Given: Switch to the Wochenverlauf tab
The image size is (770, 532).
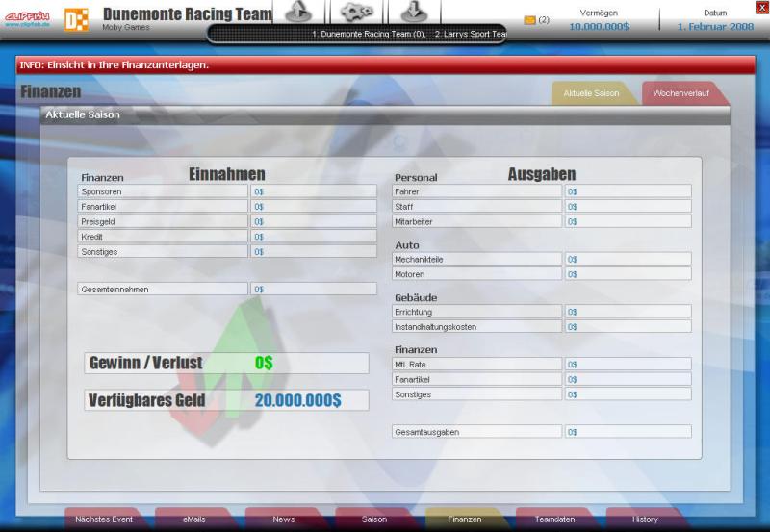Looking at the screenshot, I should pos(681,93).
